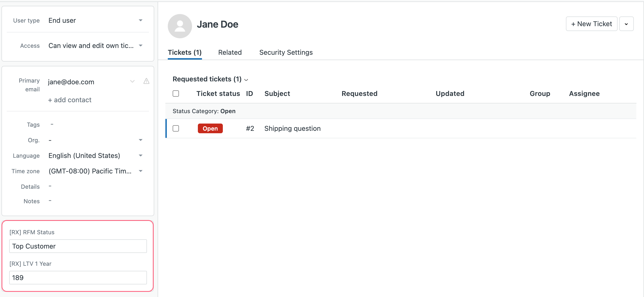Viewport: 644px width, 297px height.
Task: Click the add contact link
Action: coord(70,100)
